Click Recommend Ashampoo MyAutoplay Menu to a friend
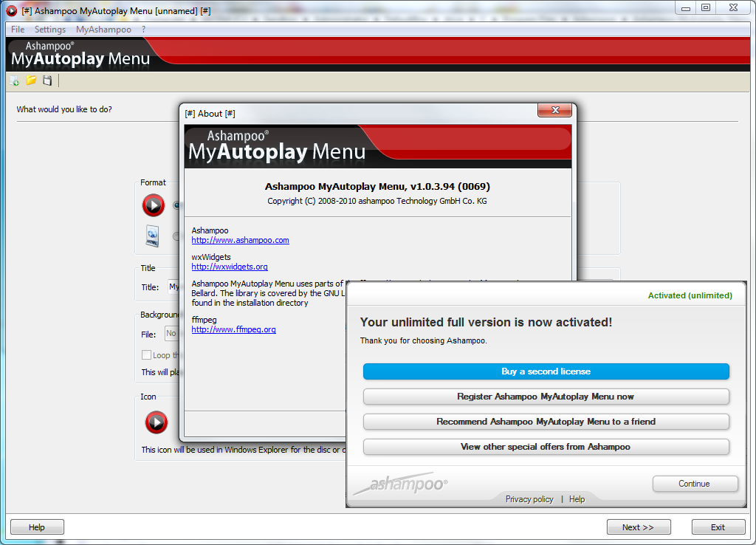The height and width of the screenshot is (545, 756). (546, 422)
